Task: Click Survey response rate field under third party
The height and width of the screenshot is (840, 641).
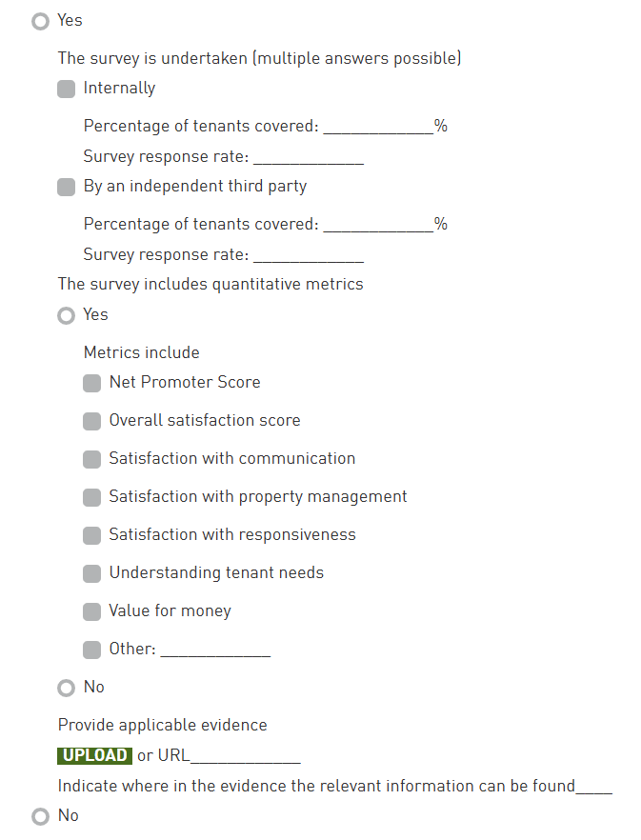Action: [x=308, y=254]
